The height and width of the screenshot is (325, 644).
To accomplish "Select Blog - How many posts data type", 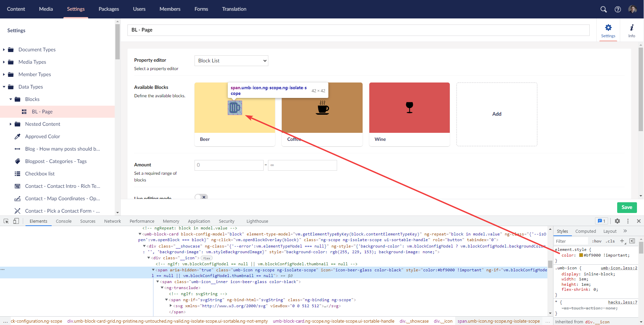I will coord(62,149).
